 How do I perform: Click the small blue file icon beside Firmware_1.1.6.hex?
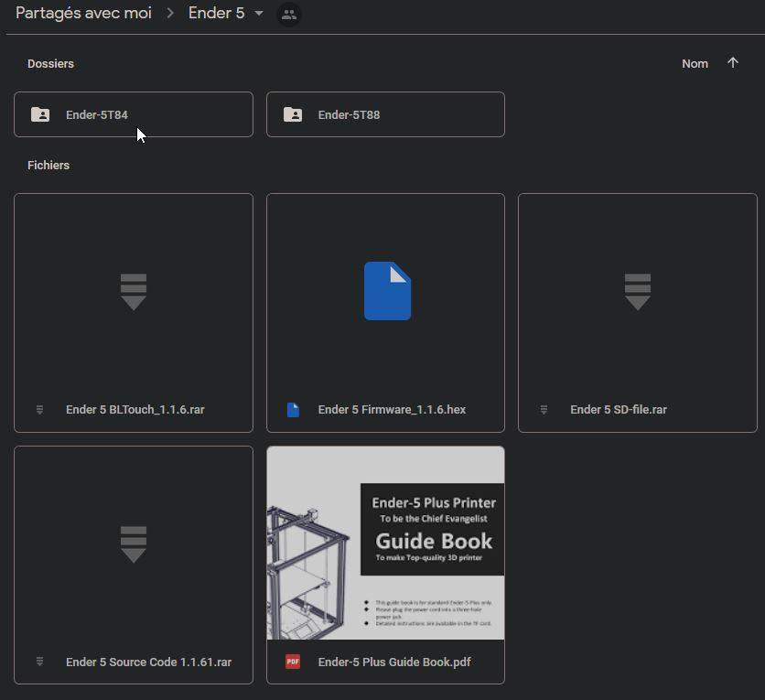293,410
